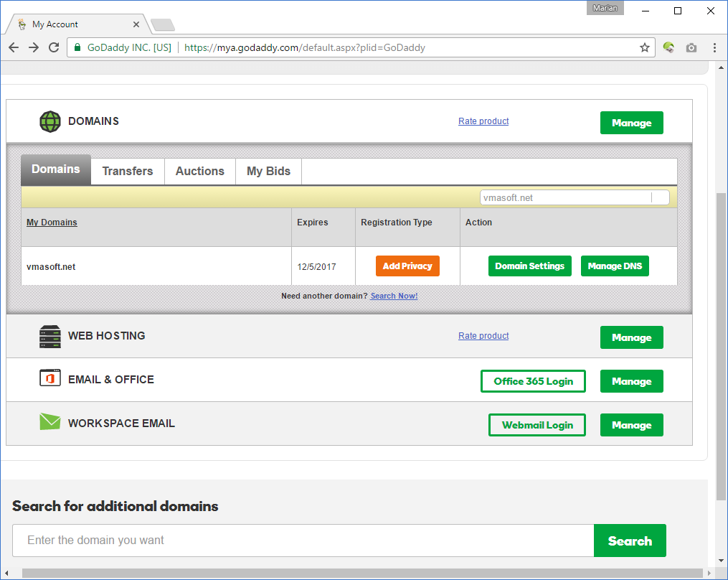Viewport: 728px width, 580px height.
Task: Open a new browser tab
Action: click(x=163, y=24)
